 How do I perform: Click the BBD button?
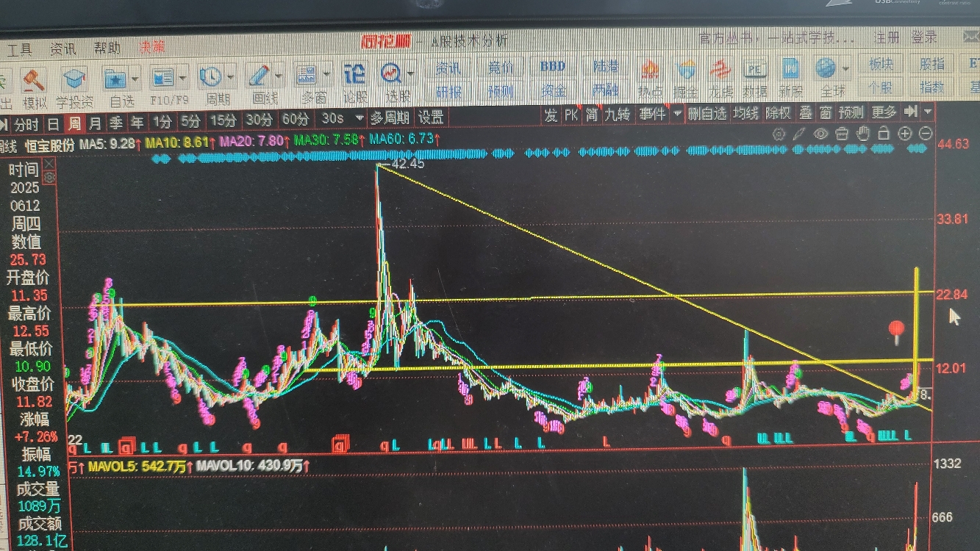coord(552,66)
